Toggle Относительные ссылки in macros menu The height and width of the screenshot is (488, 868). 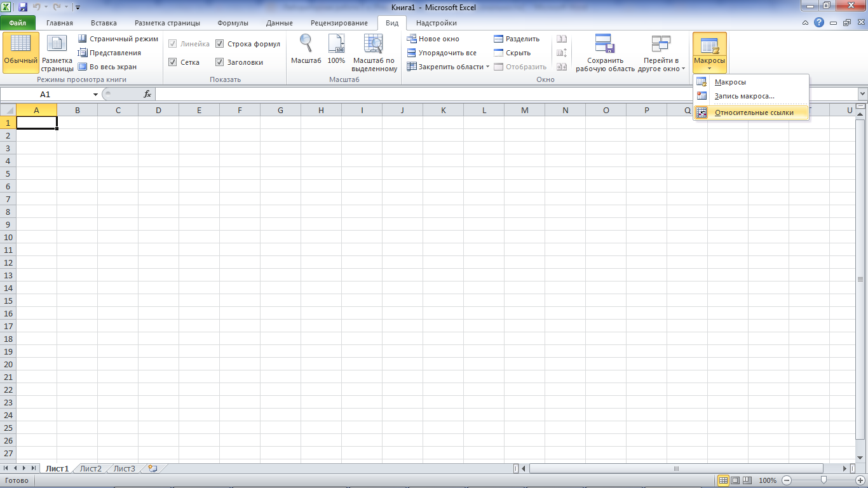point(751,112)
